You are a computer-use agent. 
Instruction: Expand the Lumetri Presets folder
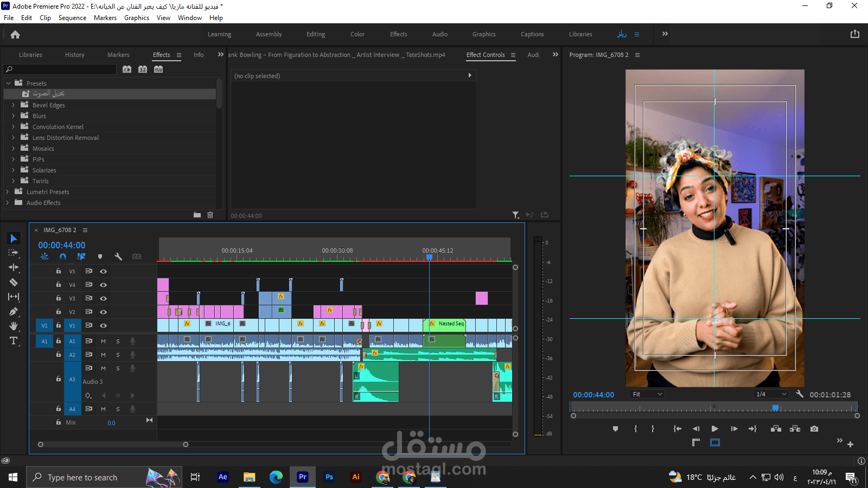click(x=8, y=192)
